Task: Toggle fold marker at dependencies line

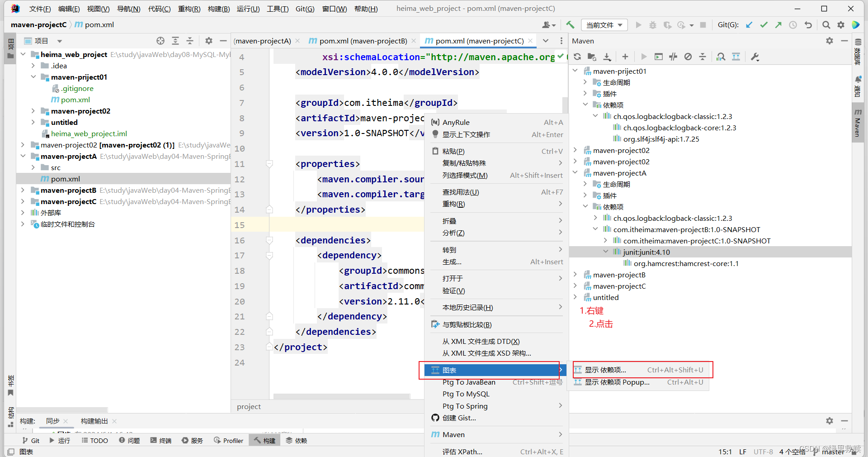Action: coord(269,240)
